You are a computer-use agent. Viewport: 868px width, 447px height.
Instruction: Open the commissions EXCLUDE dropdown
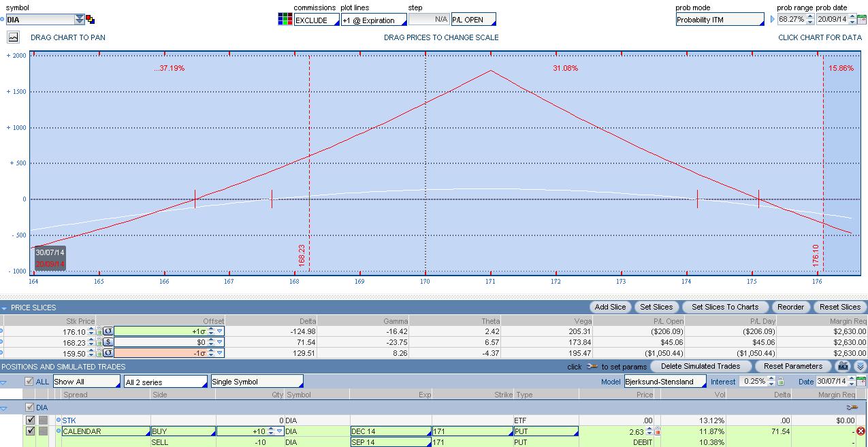tap(317, 20)
